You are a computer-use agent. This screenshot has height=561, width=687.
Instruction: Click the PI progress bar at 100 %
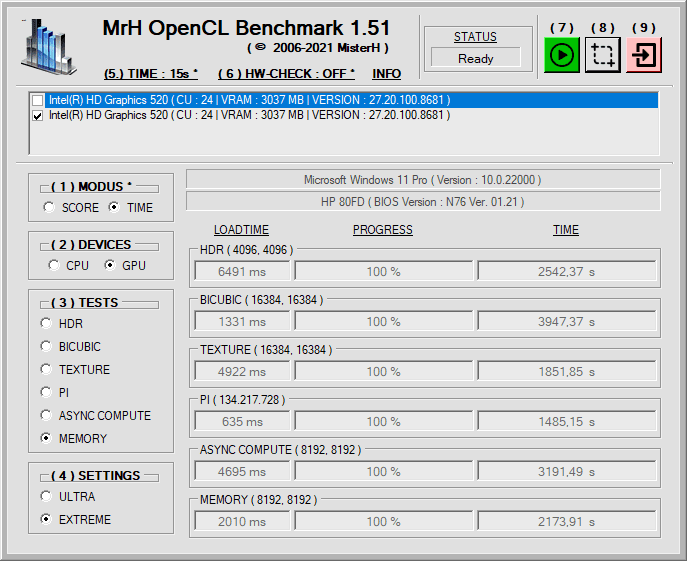(x=384, y=421)
